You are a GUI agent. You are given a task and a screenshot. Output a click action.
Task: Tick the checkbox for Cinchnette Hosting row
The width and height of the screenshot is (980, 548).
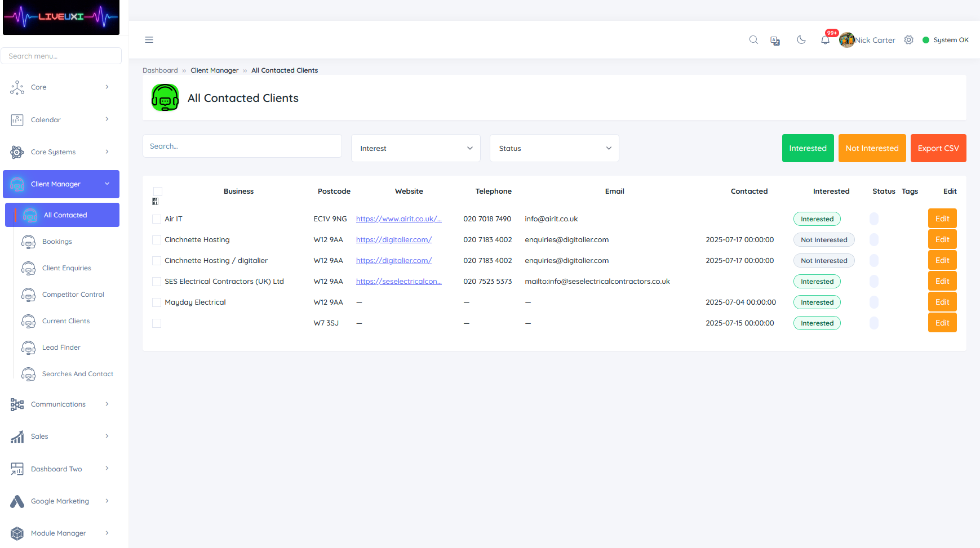pos(157,240)
